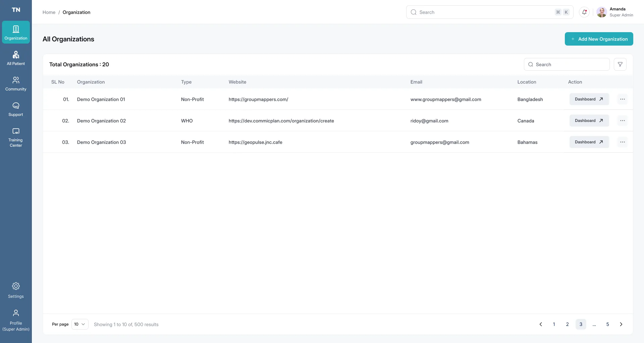
Task: Open Dashboard for Demo Organization 02
Action: point(589,121)
